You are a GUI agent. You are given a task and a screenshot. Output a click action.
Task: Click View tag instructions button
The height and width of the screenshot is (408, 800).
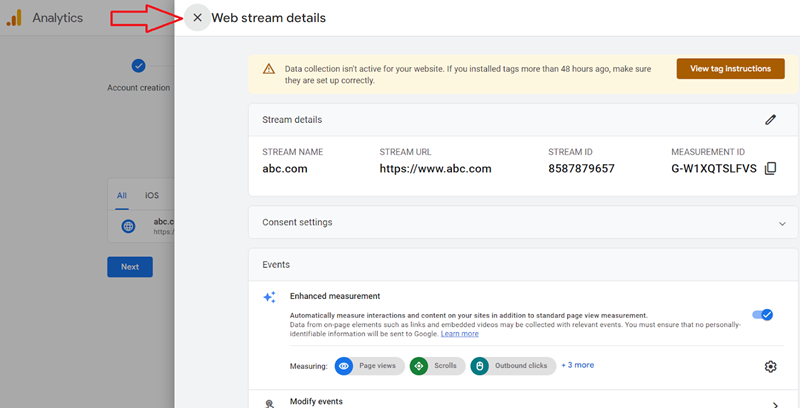tap(731, 68)
